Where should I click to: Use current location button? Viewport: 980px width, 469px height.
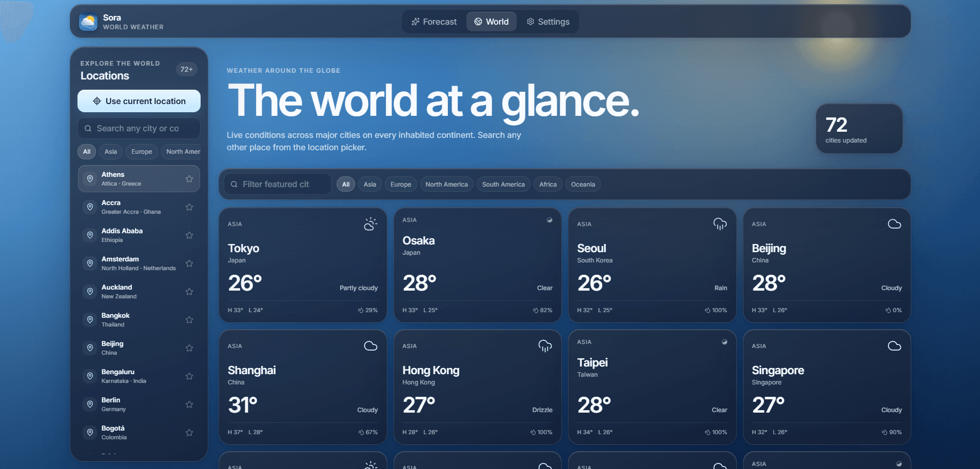coord(139,101)
